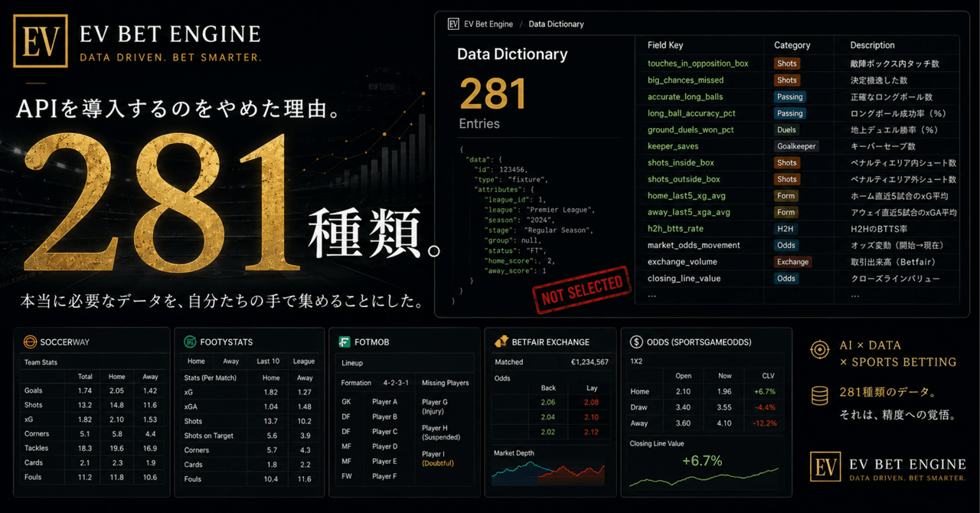Click Player A in the GK row
The width and height of the screenshot is (980, 513).
point(384,402)
